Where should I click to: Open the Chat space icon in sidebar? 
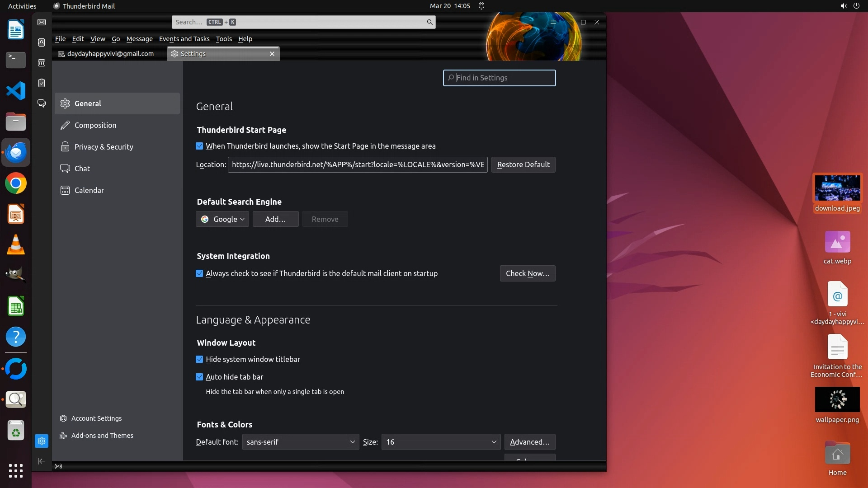[42, 103]
